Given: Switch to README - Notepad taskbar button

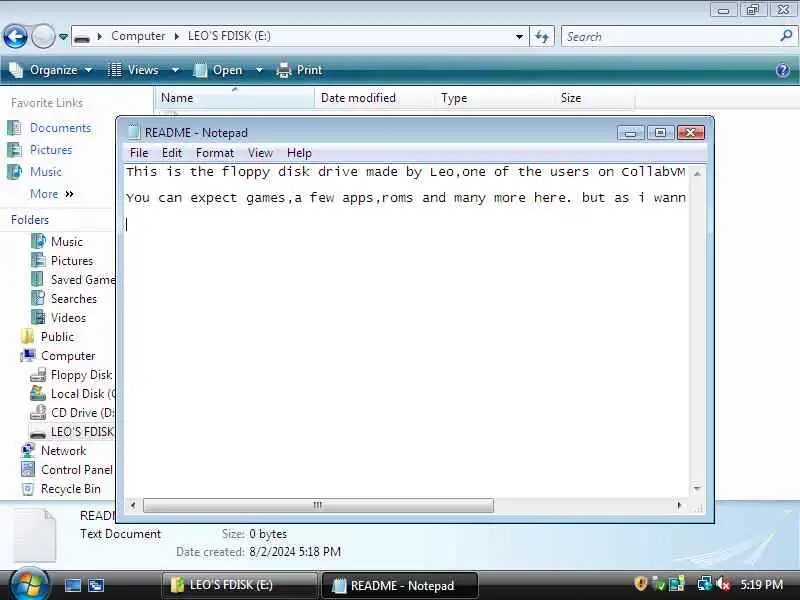Looking at the screenshot, I should click(399, 585).
